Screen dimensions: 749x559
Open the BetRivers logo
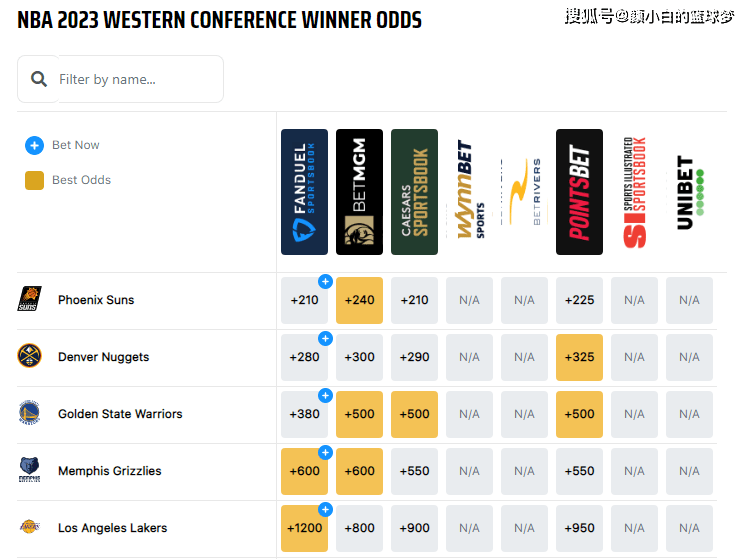pyautogui.click(x=524, y=192)
